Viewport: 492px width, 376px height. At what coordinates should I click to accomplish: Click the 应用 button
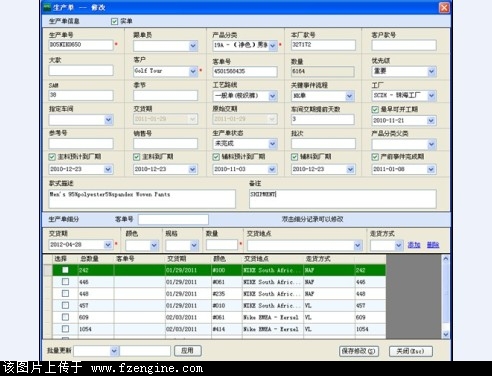coord(188,351)
